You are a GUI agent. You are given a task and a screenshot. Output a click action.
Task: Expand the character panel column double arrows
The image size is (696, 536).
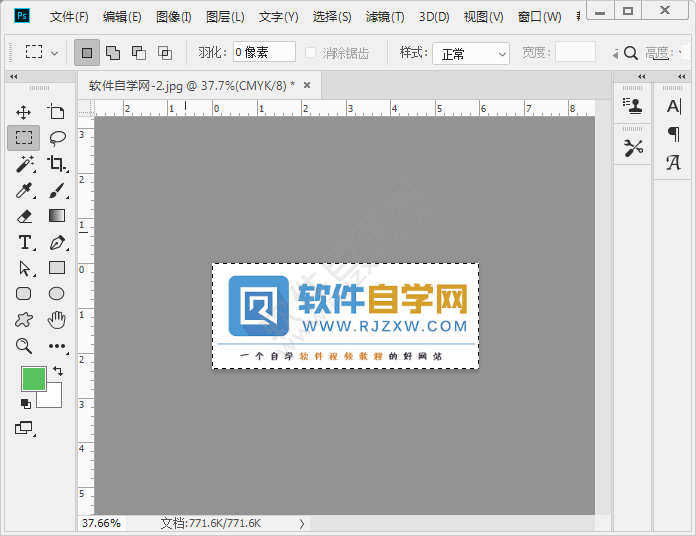682,76
